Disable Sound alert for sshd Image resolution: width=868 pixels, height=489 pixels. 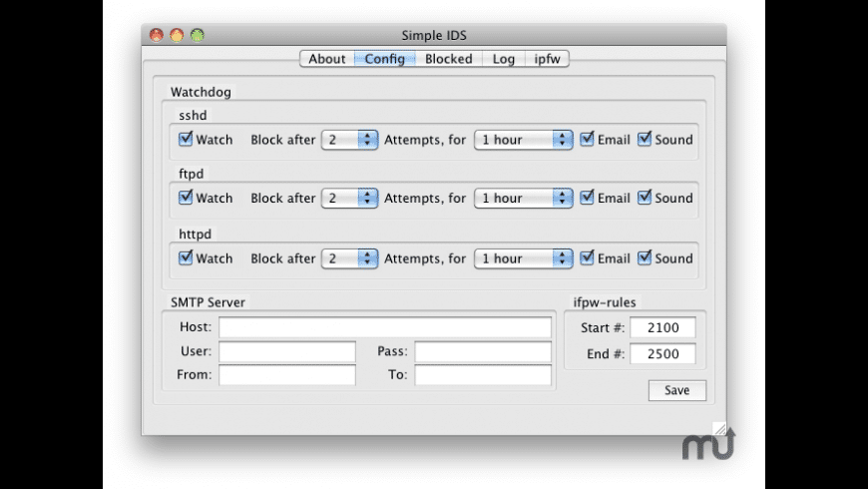pos(645,139)
